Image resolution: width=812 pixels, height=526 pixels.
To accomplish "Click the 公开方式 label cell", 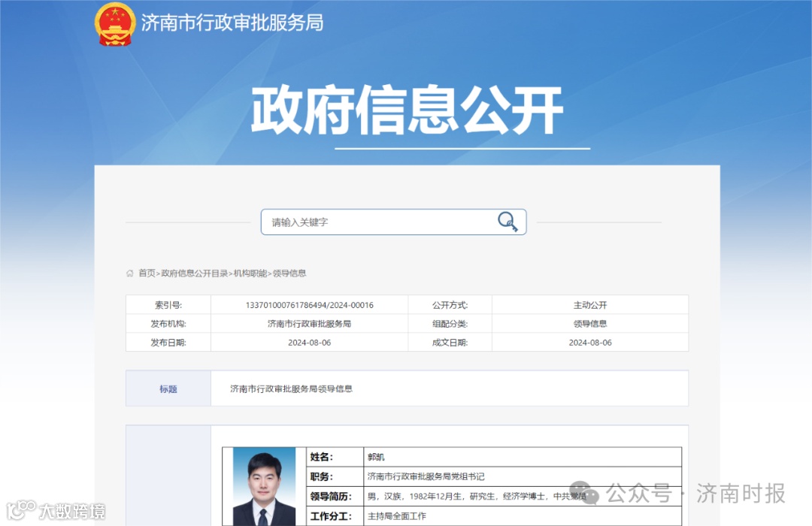I will [450, 305].
